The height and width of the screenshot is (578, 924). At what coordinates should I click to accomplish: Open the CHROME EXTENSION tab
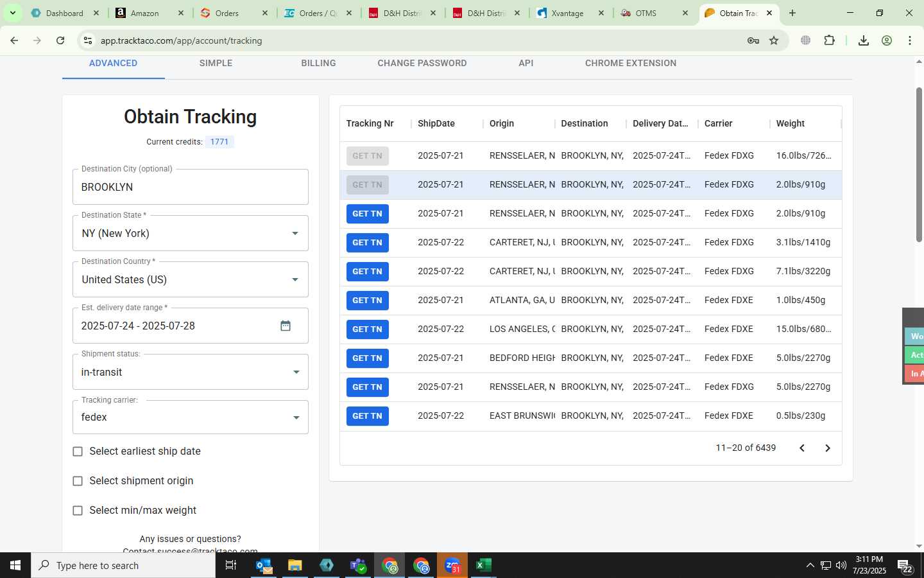pyautogui.click(x=631, y=63)
